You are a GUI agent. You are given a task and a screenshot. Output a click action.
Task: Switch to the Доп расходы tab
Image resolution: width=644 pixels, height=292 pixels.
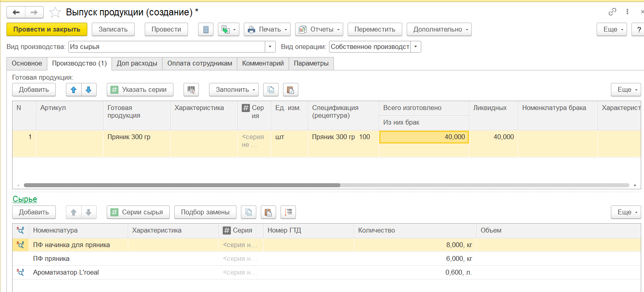[x=137, y=63]
